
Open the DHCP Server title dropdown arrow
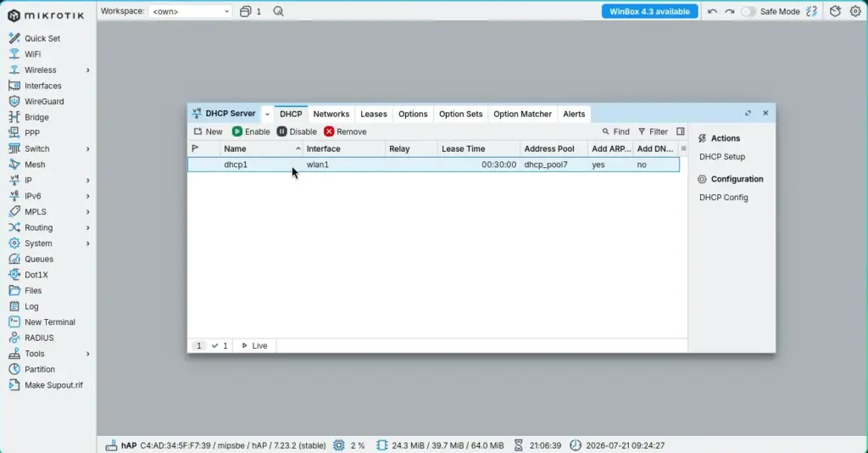click(x=267, y=114)
